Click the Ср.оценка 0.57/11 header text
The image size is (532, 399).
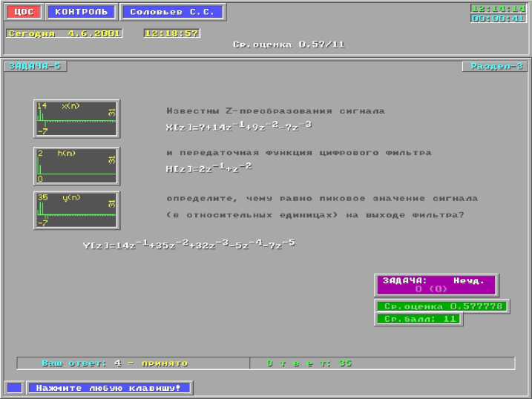(x=289, y=44)
